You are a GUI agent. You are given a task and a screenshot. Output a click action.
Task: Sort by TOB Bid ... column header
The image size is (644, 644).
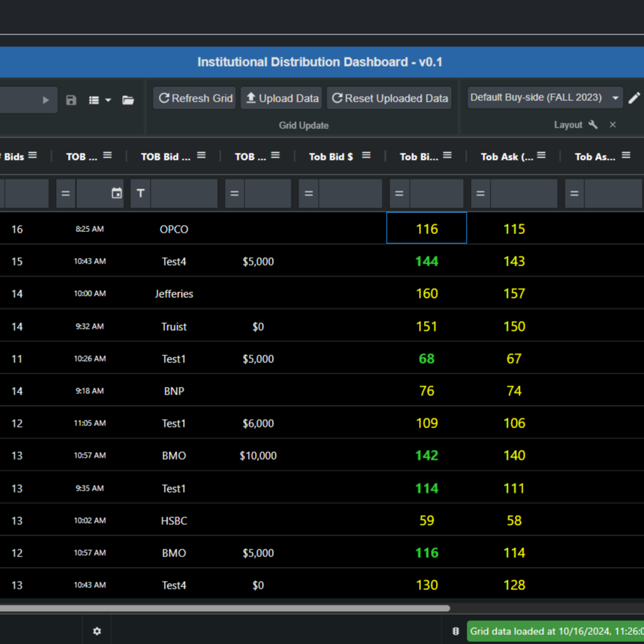click(165, 157)
